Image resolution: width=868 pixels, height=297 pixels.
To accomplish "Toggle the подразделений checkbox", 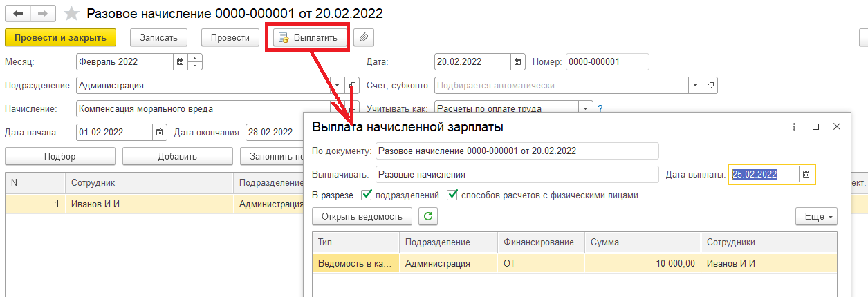I will [367, 195].
